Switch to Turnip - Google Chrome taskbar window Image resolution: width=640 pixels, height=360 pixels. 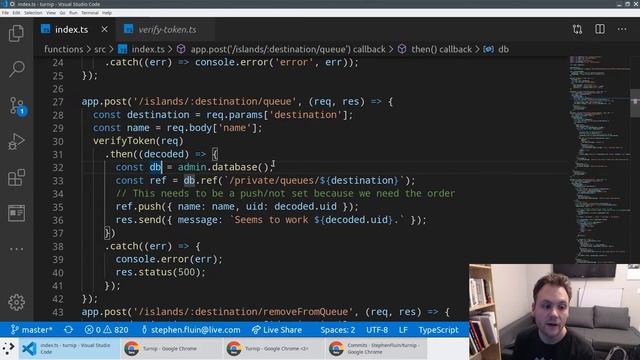point(171,349)
